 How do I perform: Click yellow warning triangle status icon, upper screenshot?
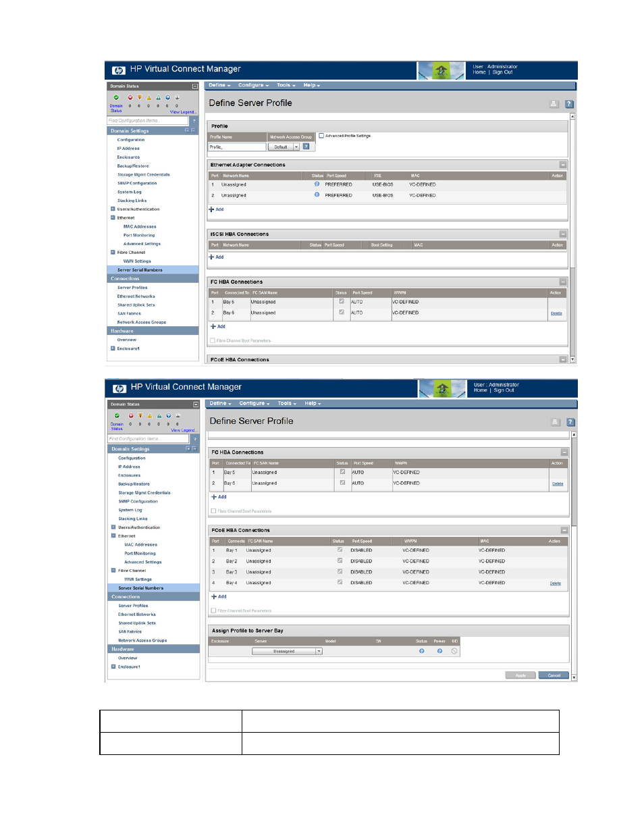[x=149, y=98]
